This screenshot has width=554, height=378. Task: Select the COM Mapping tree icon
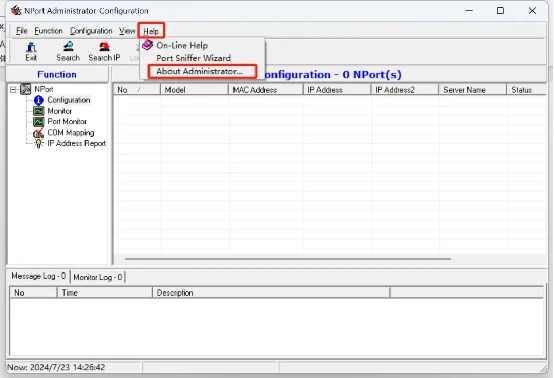point(39,133)
